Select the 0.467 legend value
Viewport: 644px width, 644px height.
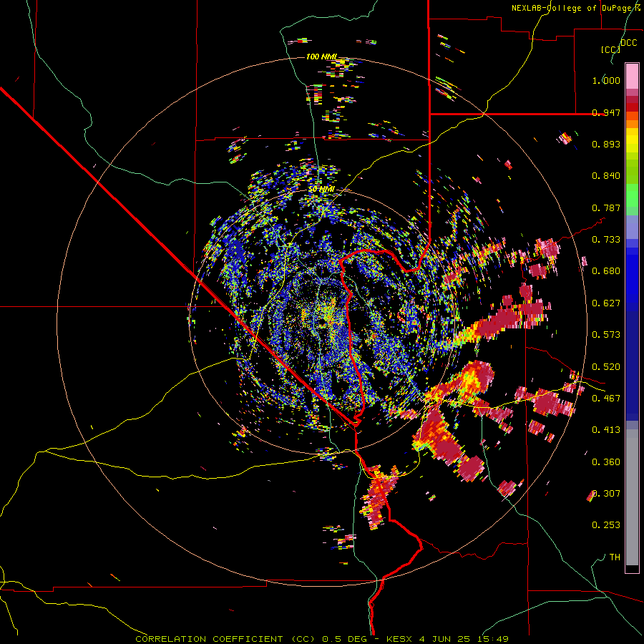(606, 399)
